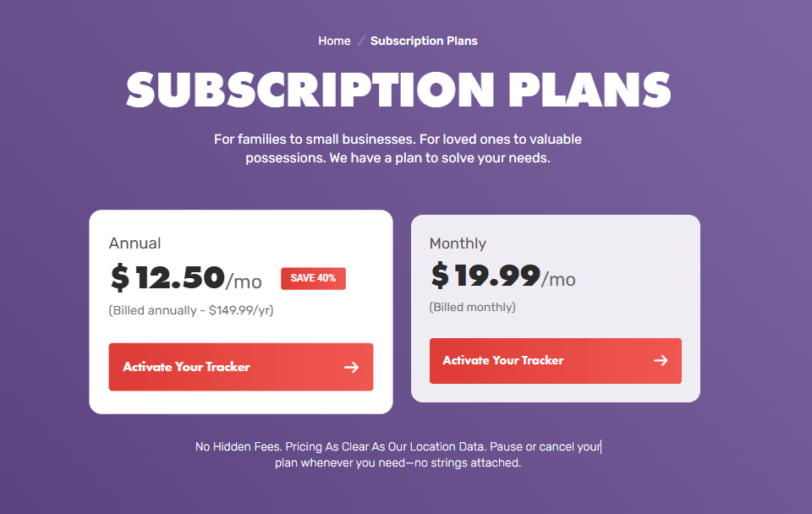
Task: Activate Your Tracker on the Monthly plan
Action: [x=555, y=361]
